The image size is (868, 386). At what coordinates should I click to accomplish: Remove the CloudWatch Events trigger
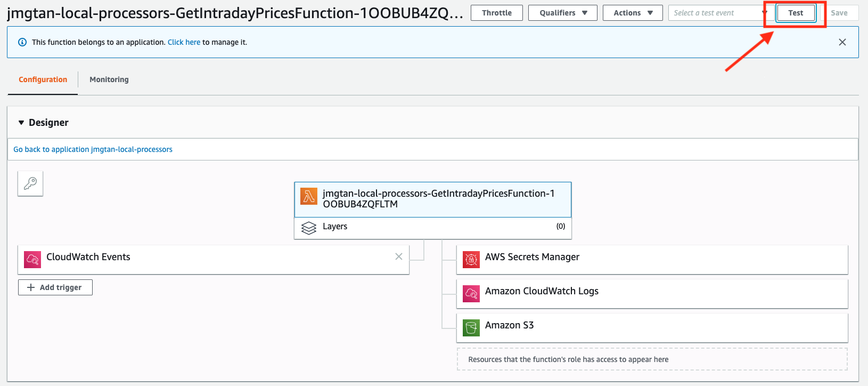pos(399,256)
